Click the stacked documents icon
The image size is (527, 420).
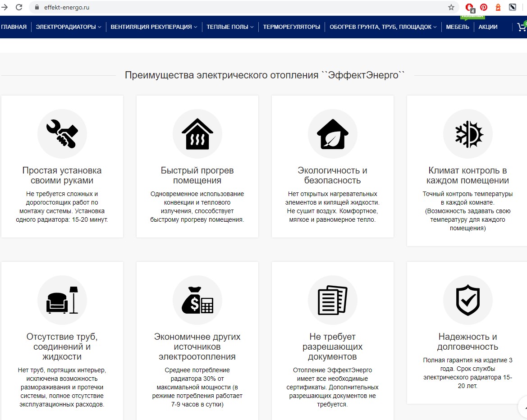coord(333,300)
